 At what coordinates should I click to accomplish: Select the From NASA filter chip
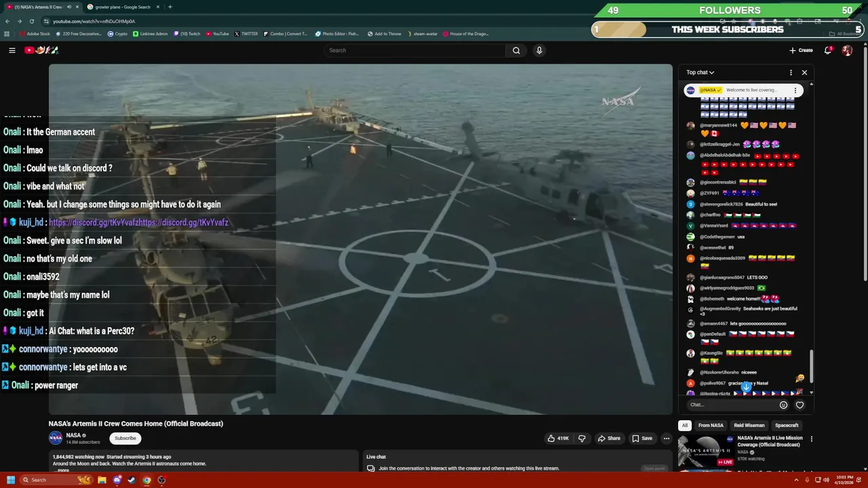[711, 426]
